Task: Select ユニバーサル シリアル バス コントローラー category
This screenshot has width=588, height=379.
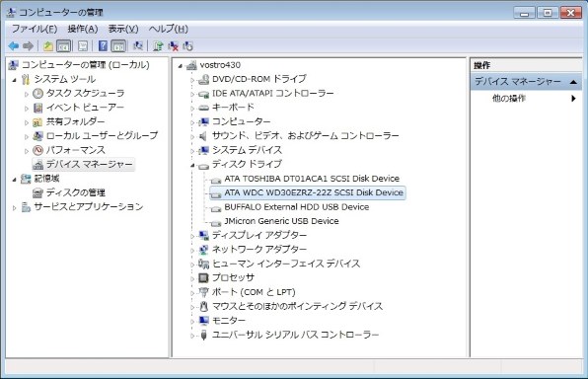Action: pos(296,335)
